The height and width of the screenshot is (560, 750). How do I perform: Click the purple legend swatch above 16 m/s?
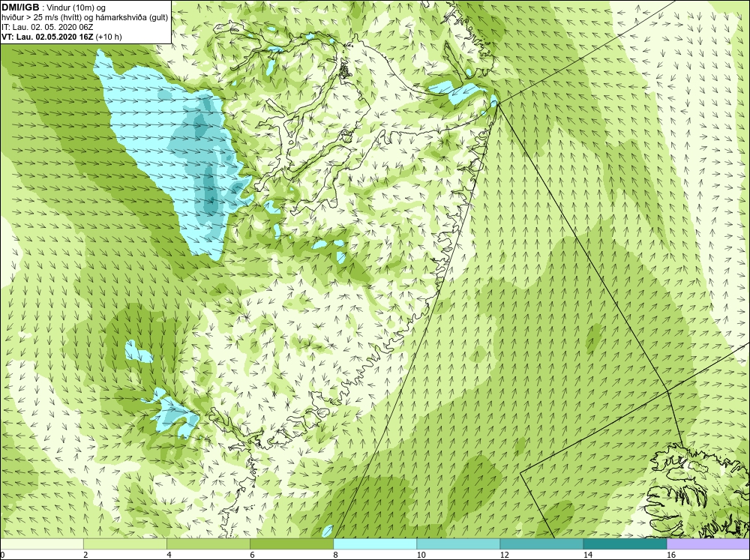pos(708,544)
